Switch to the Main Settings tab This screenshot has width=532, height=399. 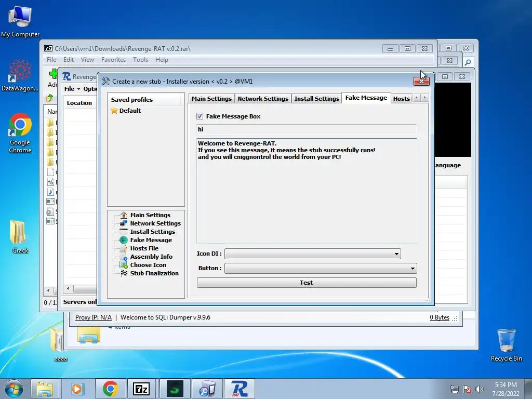pos(211,98)
